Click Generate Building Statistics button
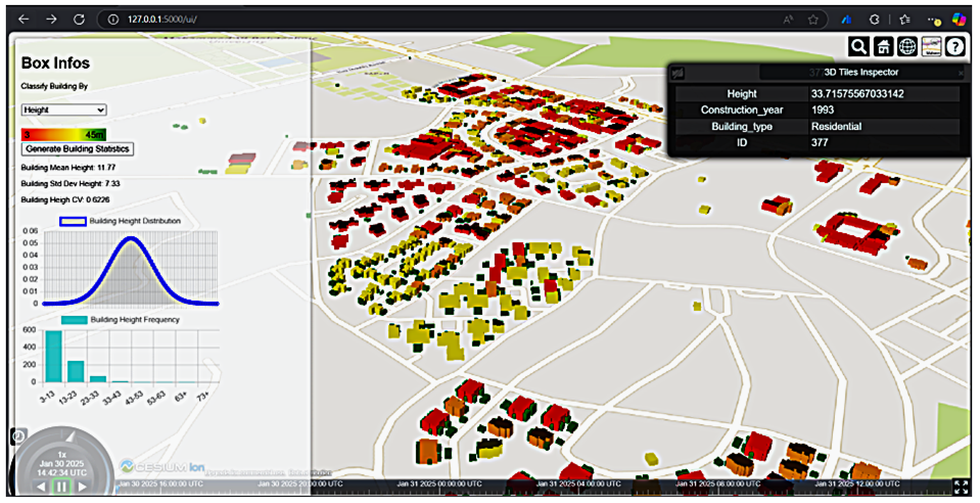980x503 pixels. click(x=77, y=149)
